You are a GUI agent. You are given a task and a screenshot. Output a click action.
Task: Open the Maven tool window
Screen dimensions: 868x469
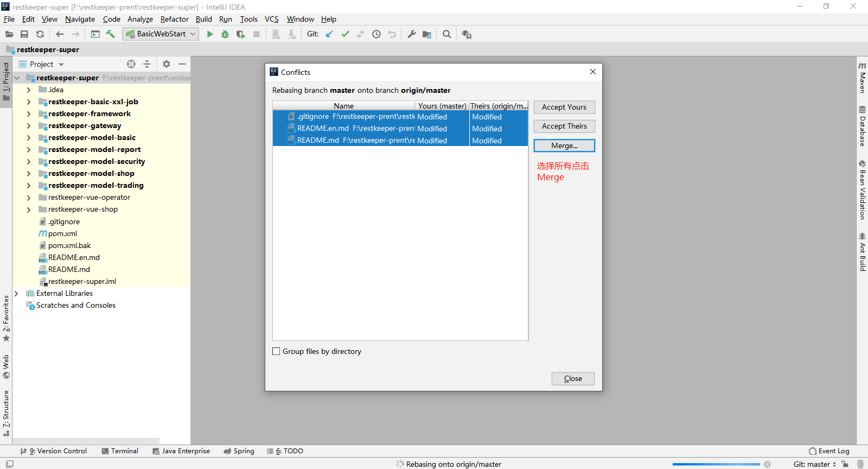862,78
